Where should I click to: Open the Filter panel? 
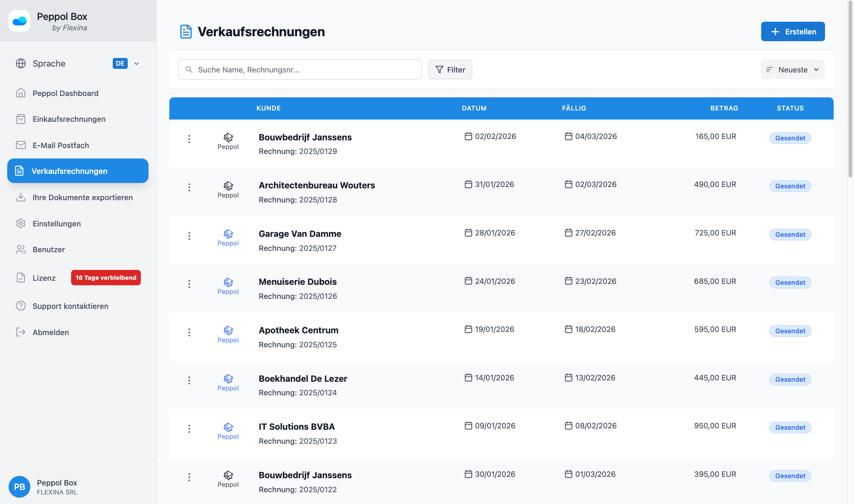(450, 69)
